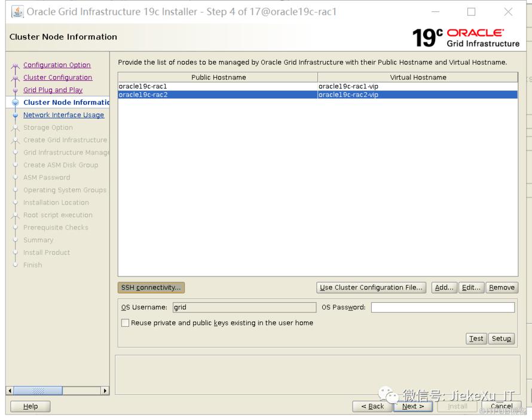Image resolution: width=532 pixels, height=420 pixels.
Task: Click the Operating System Groups step
Action: coord(65,190)
